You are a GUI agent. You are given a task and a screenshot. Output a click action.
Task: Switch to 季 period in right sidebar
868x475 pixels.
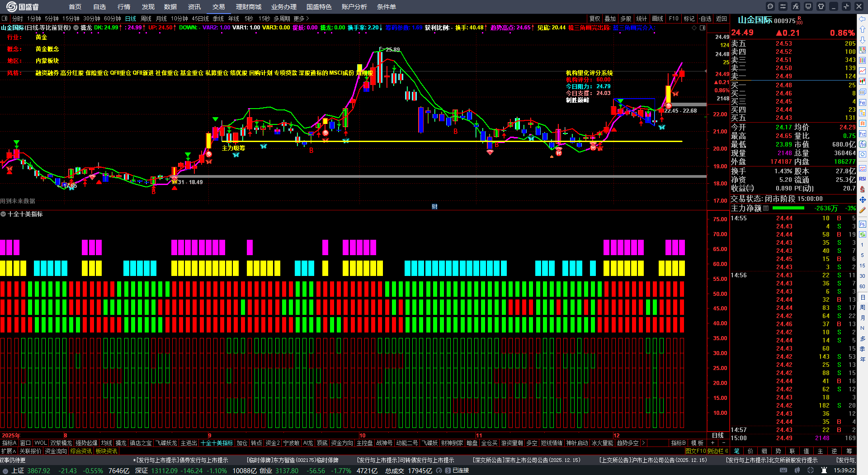(863, 349)
